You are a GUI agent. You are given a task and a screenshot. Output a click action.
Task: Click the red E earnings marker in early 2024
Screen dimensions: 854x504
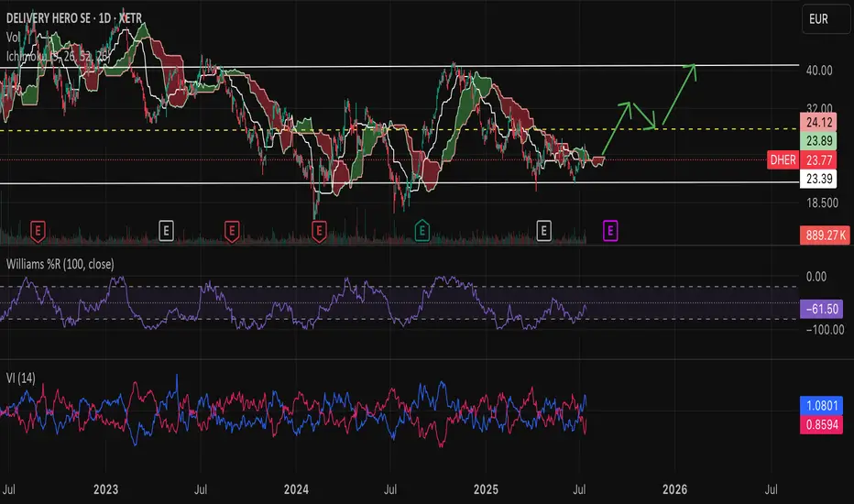(x=319, y=231)
